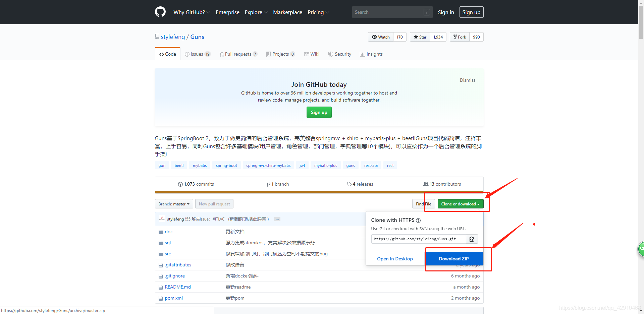Click the repository language statistics bar
The image size is (644, 314).
coord(319,192)
